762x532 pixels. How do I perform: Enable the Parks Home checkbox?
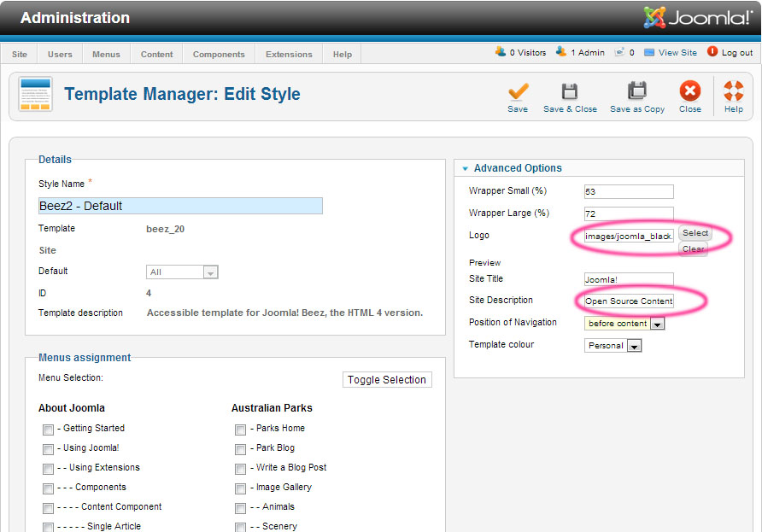(x=241, y=429)
